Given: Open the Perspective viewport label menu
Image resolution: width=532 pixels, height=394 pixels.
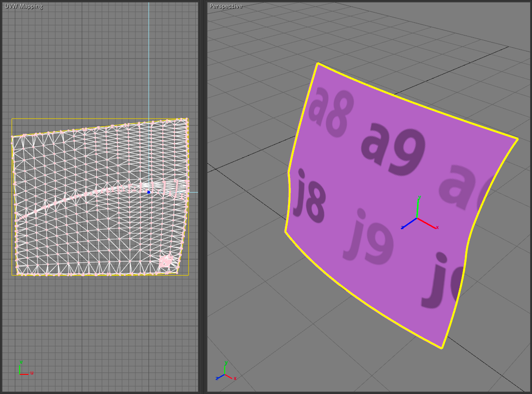Looking at the screenshot, I should 226,6.
